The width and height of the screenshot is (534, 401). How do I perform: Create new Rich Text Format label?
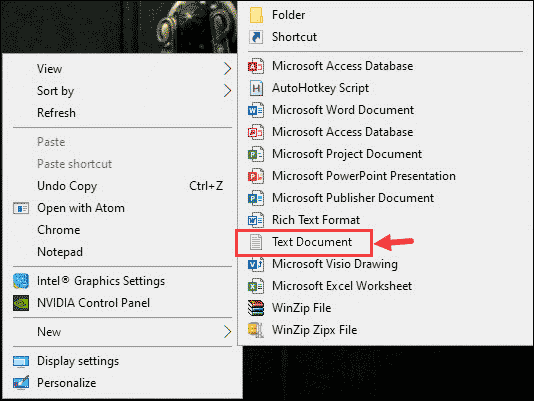[316, 220]
